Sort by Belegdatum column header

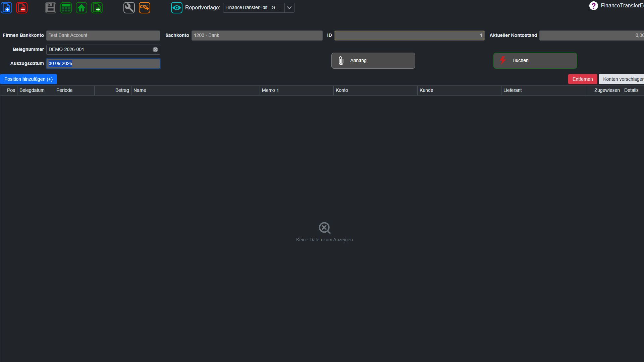point(36,90)
